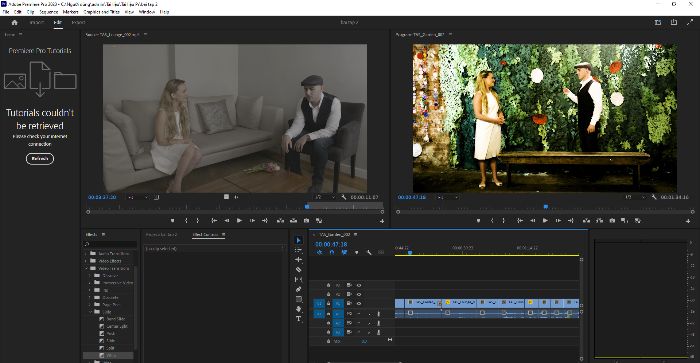Click Export Frame camera in Program monitor
This screenshot has height=363, width=700.
(x=612, y=221)
